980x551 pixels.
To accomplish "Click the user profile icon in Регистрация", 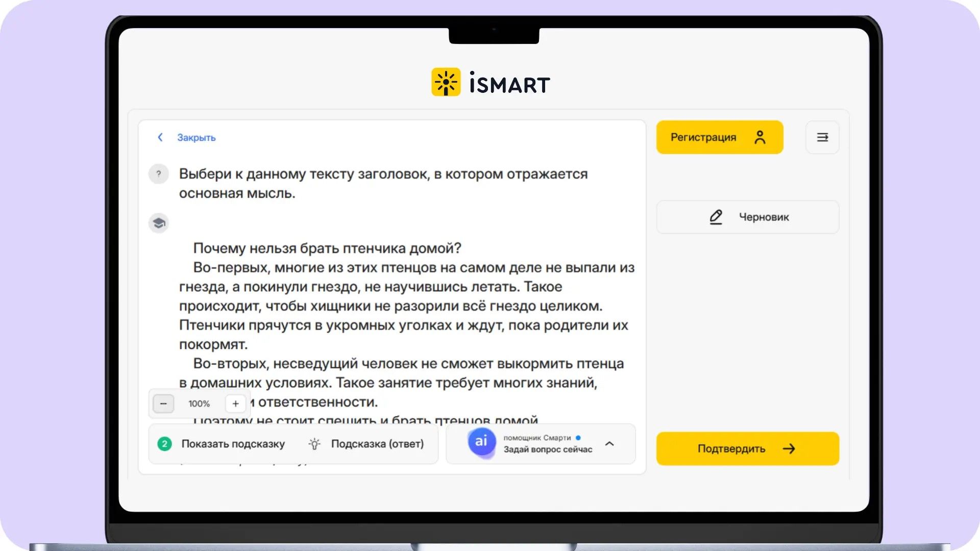I will point(759,137).
